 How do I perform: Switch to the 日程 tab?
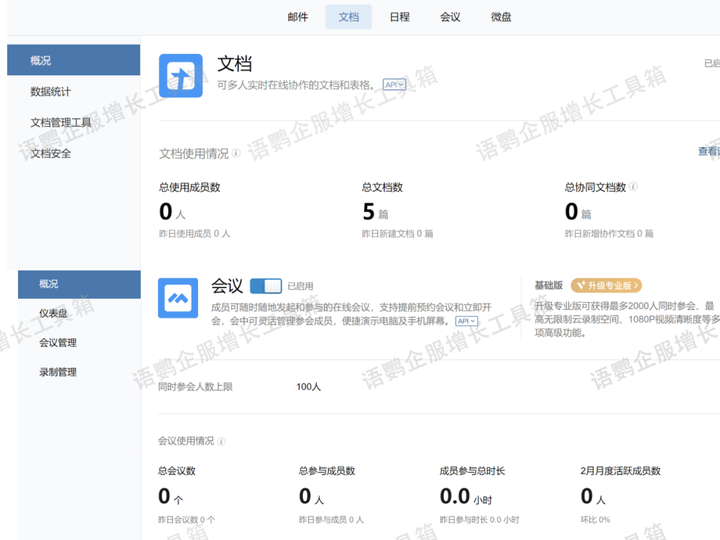click(399, 17)
